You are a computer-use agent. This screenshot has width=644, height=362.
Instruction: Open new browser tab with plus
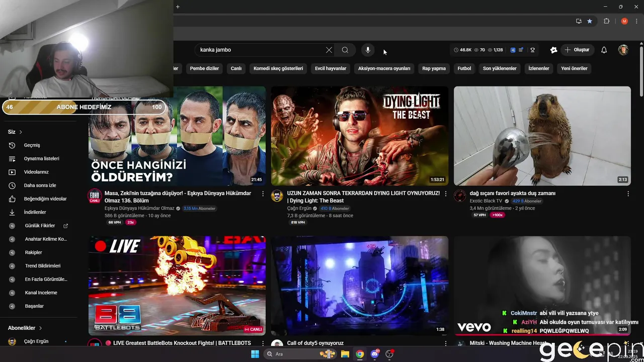tap(178, 7)
